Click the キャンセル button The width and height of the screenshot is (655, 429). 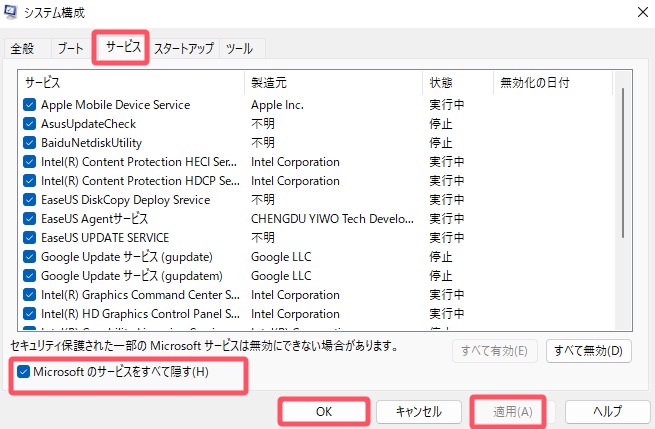click(419, 412)
